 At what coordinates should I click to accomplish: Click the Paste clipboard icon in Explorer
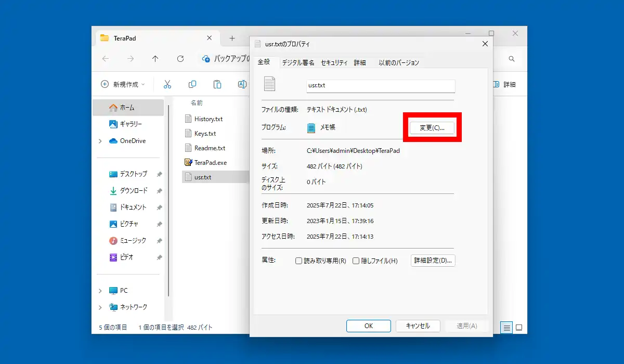217,84
